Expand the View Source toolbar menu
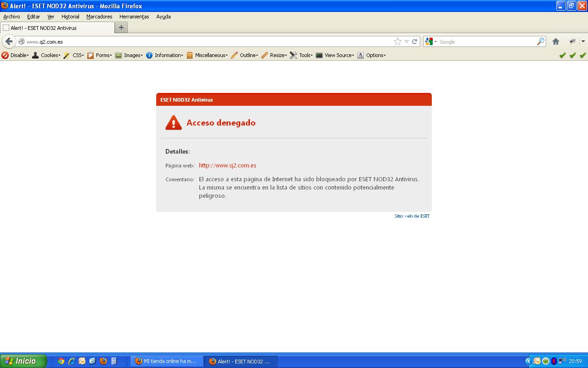This screenshot has width=588, height=368. point(335,55)
